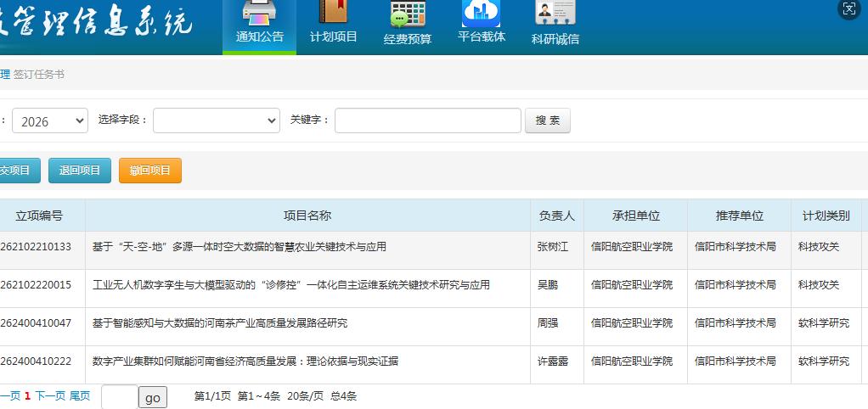This screenshot has width=868, height=409.
Task: Click 软科学研究 in 许露露's row
Action: (823, 361)
